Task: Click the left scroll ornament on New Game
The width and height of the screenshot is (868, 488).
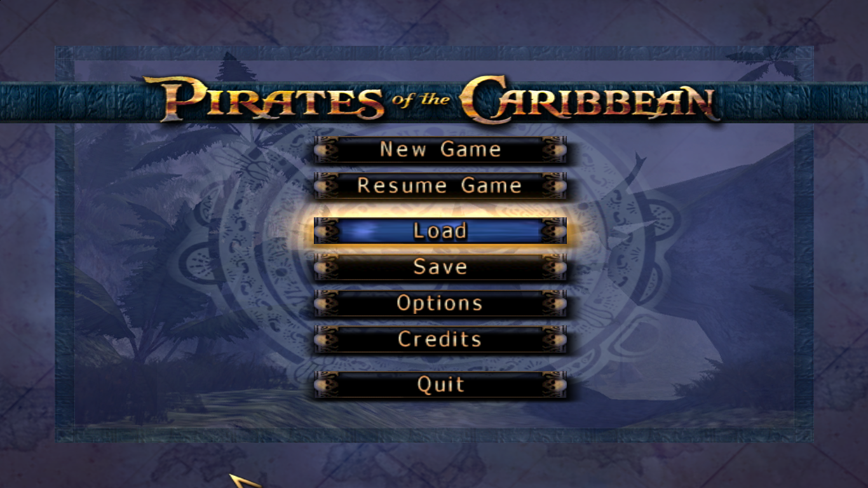Action: [326, 149]
